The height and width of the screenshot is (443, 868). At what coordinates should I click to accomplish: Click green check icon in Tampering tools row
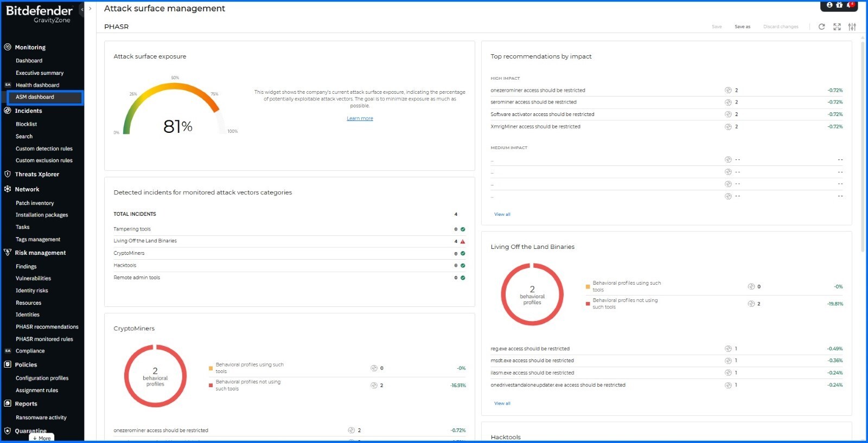tap(463, 229)
